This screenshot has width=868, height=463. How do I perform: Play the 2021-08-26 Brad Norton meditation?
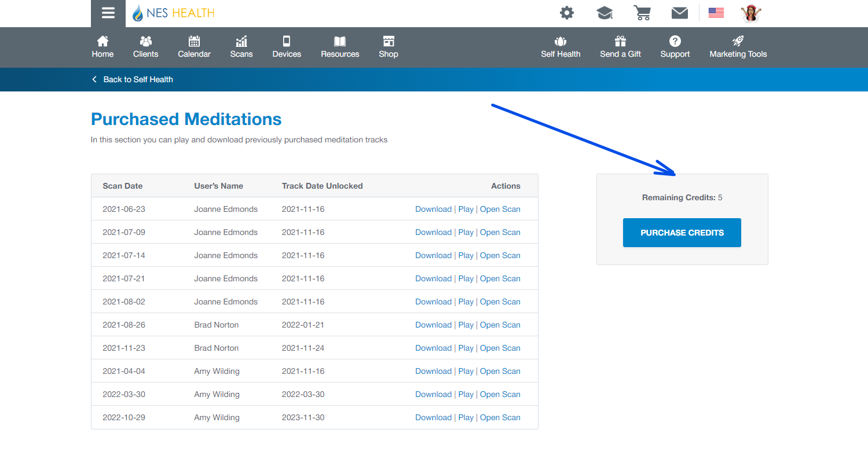[x=466, y=325]
